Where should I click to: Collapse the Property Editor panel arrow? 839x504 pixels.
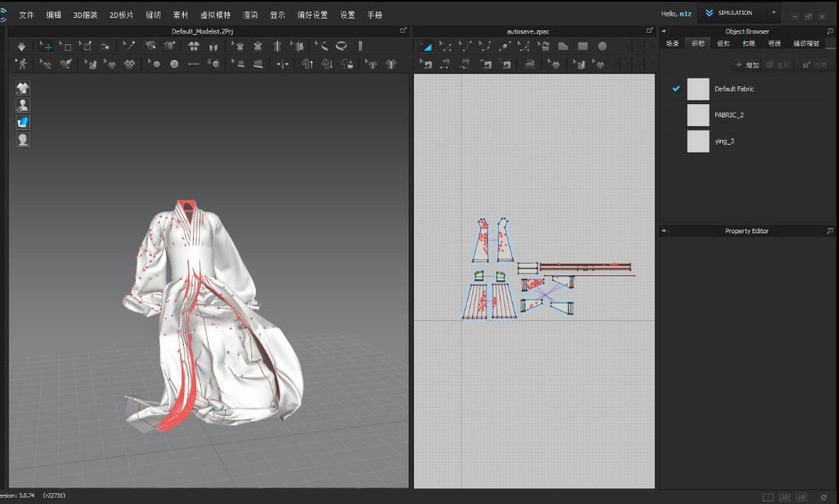point(664,231)
